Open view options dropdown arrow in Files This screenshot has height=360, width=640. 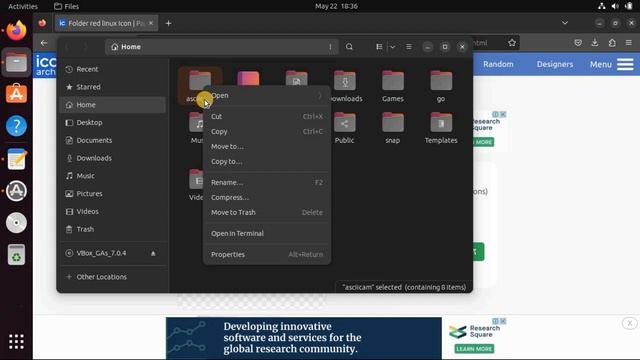(392, 47)
